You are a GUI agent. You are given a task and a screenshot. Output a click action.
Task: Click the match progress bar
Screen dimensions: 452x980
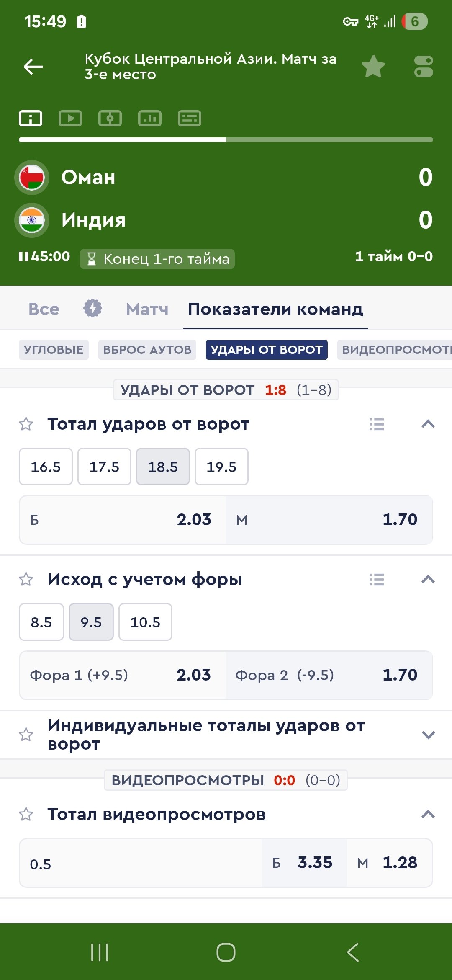click(x=226, y=140)
